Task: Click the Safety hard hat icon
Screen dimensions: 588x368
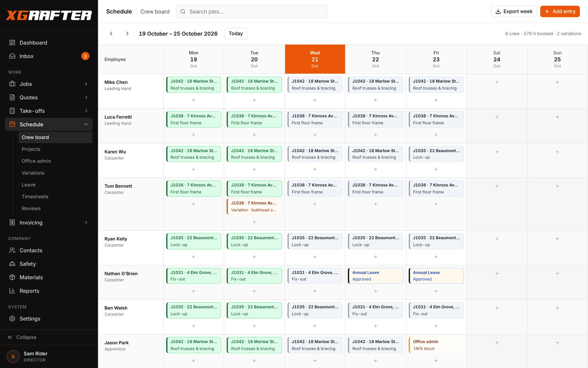Action: pos(12,264)
